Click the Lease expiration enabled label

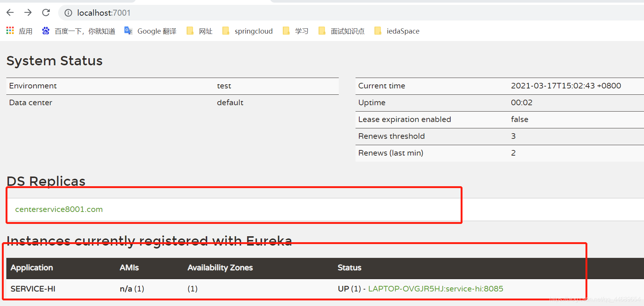coord(404,119)
